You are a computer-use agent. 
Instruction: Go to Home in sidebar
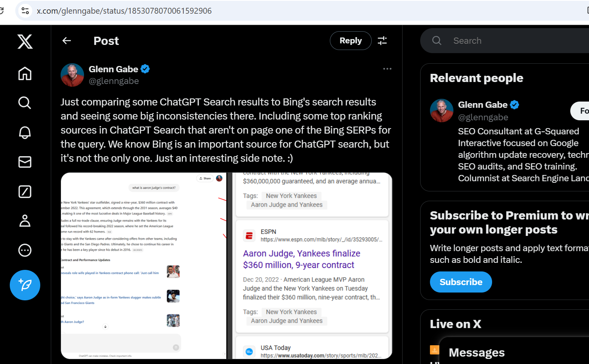coord(25,73)
